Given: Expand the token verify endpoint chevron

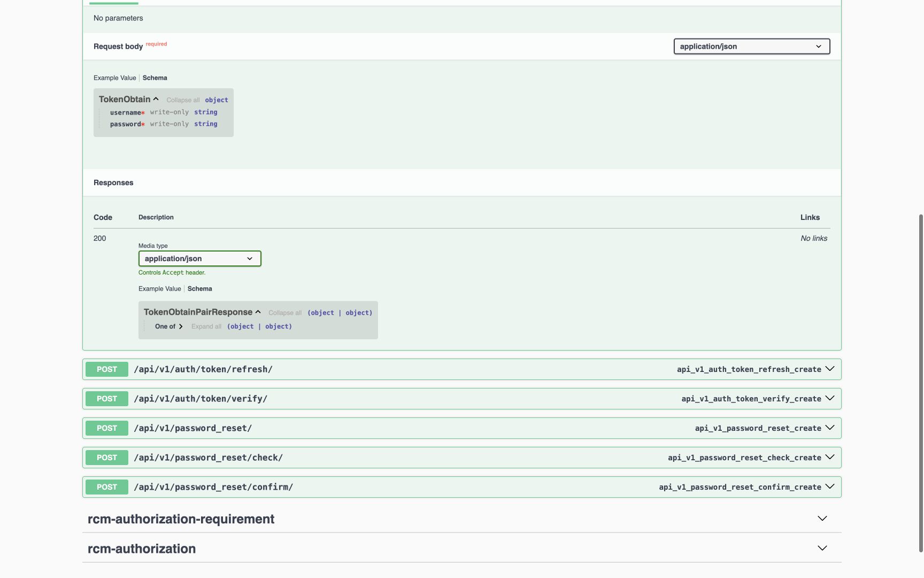Looking at the screenshot, I should pyautogui.click(x=830, y=398).
